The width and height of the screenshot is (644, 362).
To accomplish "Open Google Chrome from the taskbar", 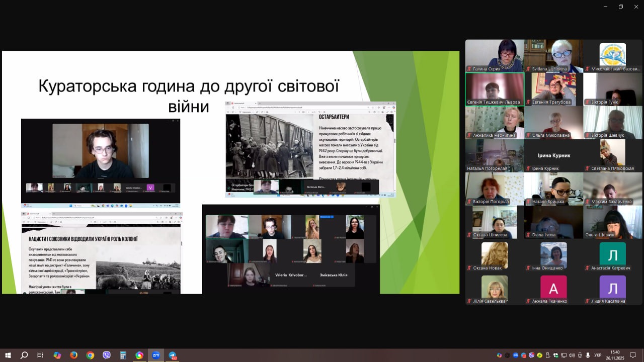I will (x=90, y=355).
